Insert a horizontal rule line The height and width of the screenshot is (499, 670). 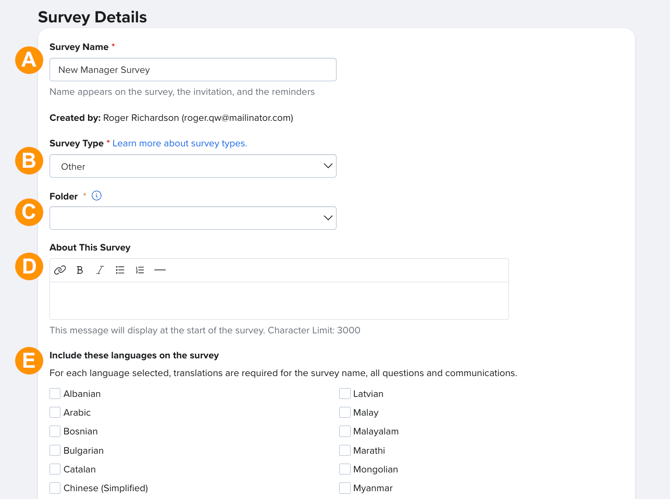tap(160, 270)
